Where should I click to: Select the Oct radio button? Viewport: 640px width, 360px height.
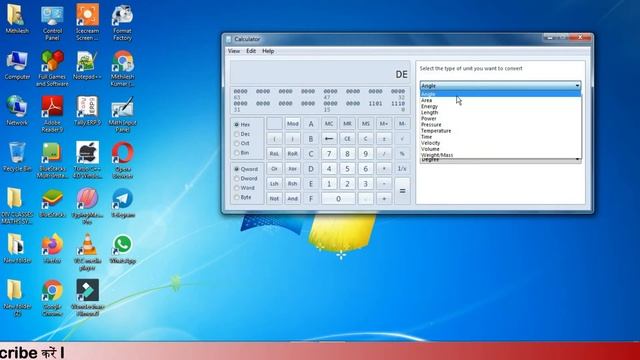242,143
